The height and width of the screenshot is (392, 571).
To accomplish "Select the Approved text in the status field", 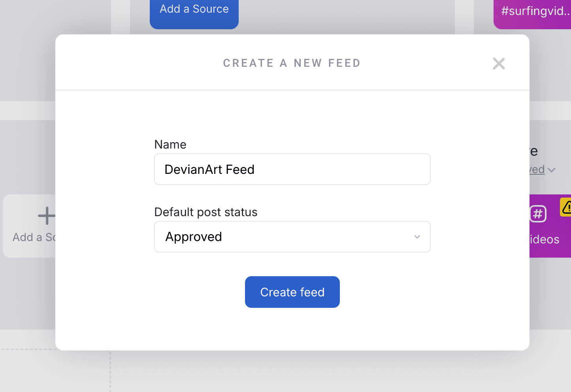I will pyautogui.click(x=193, y=237).
